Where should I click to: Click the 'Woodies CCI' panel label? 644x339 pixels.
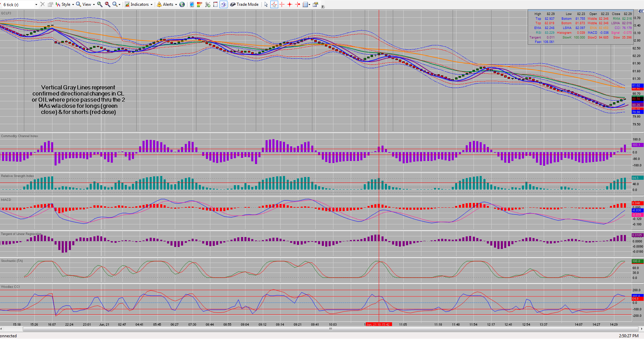10,287
